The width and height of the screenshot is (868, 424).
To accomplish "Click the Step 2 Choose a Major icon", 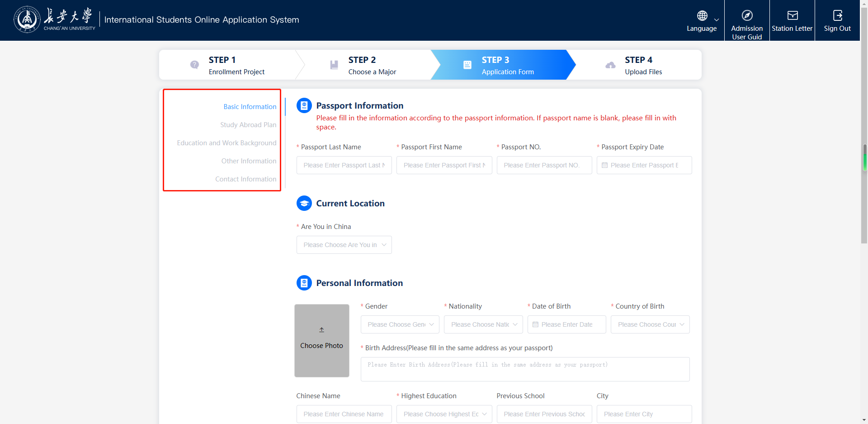I will point(334,65).
